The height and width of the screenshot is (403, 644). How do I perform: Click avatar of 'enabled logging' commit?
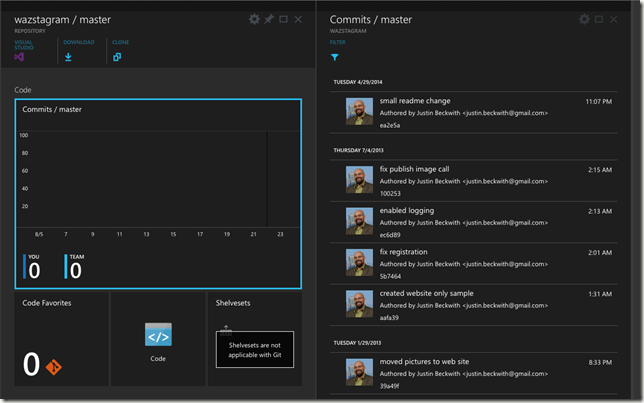pos(359,221)
